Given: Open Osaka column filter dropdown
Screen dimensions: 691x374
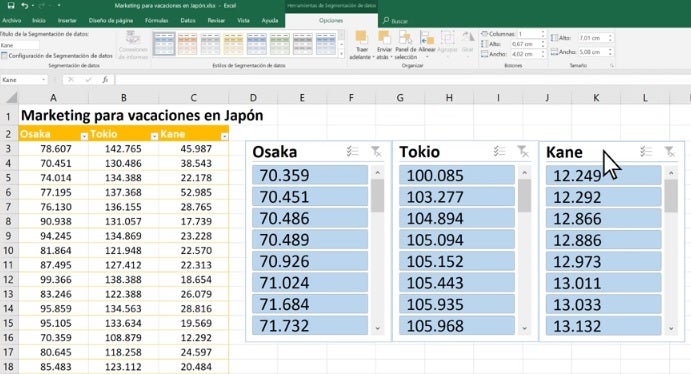Looking at the screenshot, I should coord(84,137).
